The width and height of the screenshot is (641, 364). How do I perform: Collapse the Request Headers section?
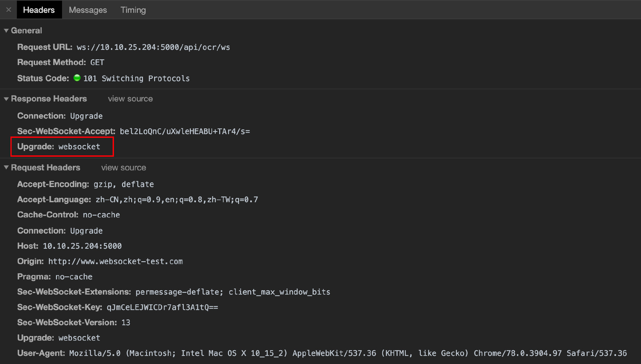6,168
